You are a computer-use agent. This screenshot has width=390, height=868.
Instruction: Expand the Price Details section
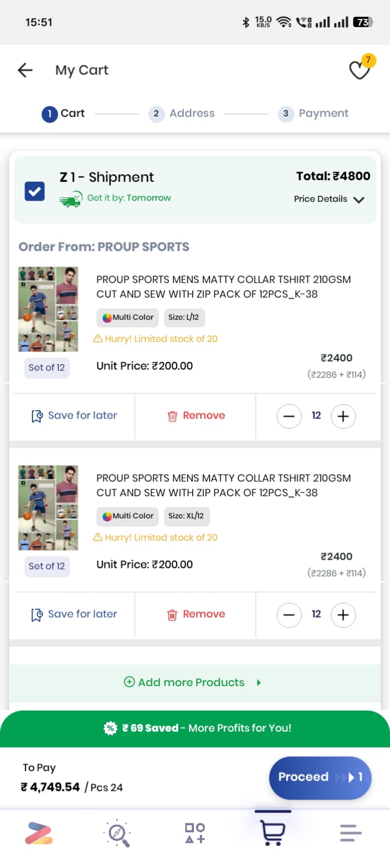(x=329, y=199)
